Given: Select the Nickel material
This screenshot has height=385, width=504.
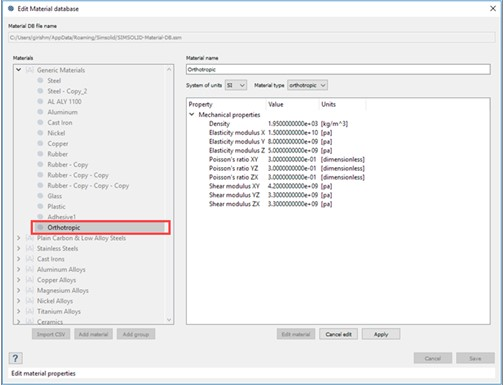Looking at the screenshot, I should (x=56, y=133).
